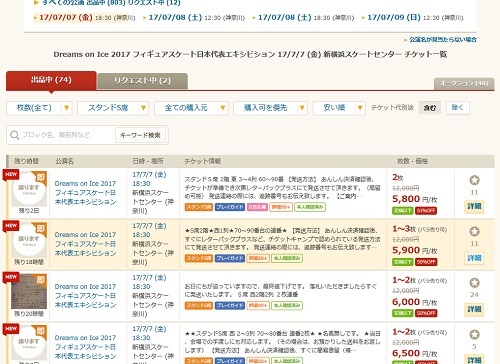Image resolution: width=500 pixels, height=364 pixels.
Task: Open the スタンドS席 seat type dropdown
Action: pyautogui.click(x=113, y=108)
